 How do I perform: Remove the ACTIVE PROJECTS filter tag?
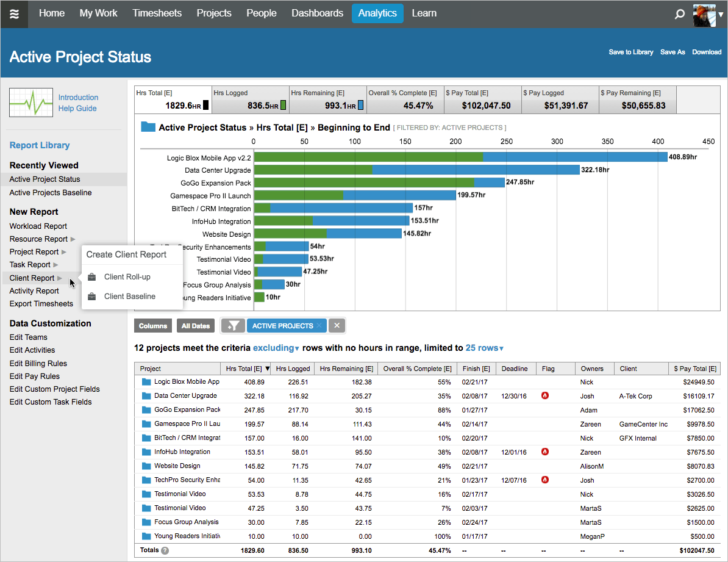[319, 325]
